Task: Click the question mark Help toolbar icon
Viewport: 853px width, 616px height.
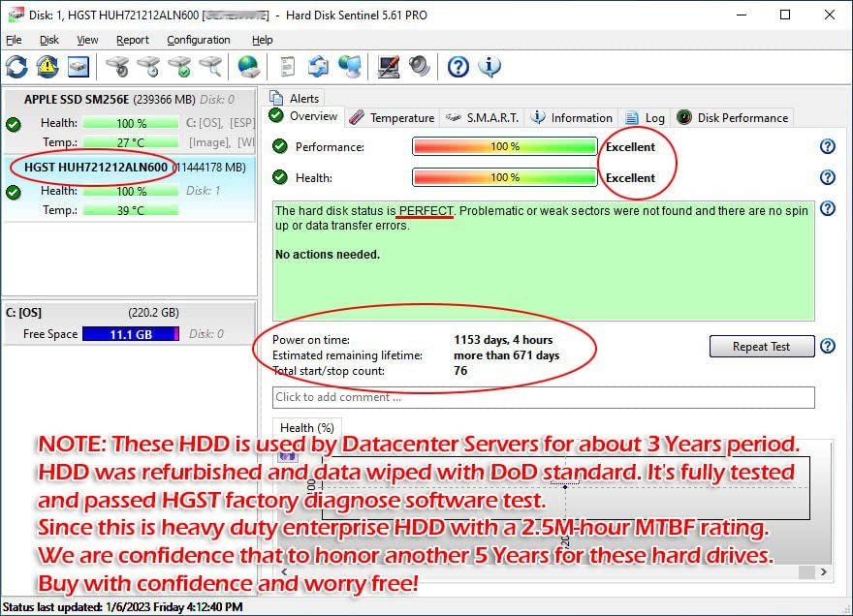Action: coord(458,67)
